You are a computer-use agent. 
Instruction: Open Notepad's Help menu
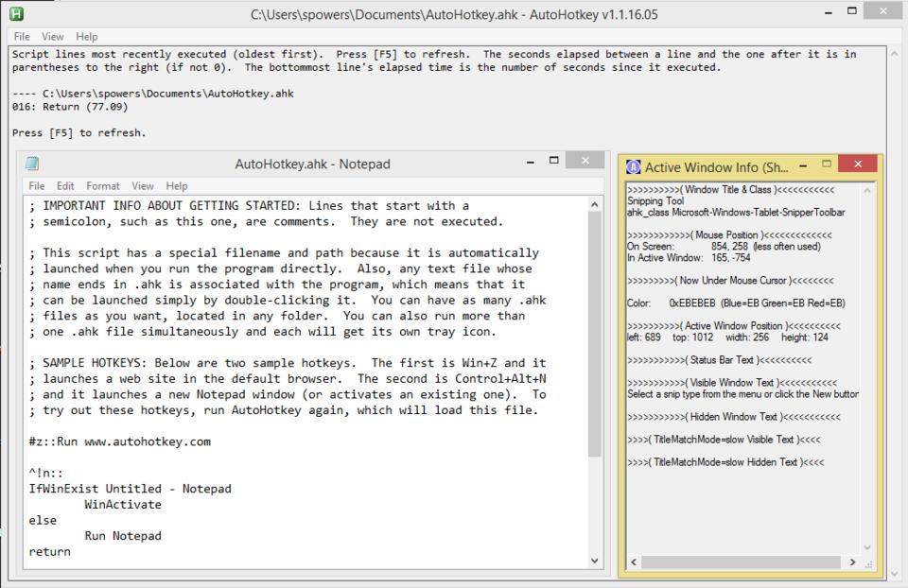click(x=177, y=185)
